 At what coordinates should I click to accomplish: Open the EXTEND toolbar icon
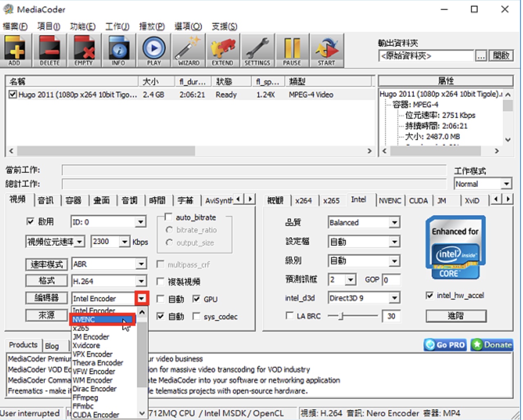tap(222, 51)
